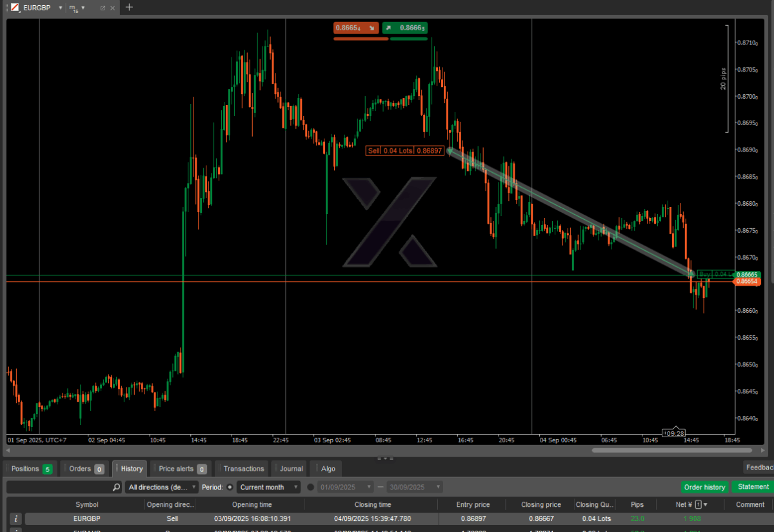Click the red Sell 0.8665 quick-trade button
This screenshot has height=532, width=774.
[x=355, y=28]
